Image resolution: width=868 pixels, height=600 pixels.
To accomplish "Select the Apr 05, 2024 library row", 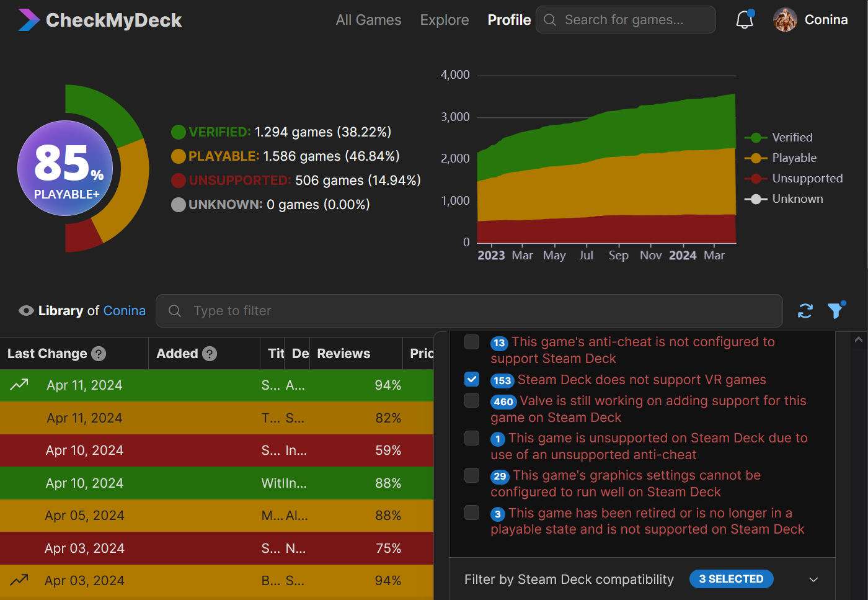I will (216, 516).
